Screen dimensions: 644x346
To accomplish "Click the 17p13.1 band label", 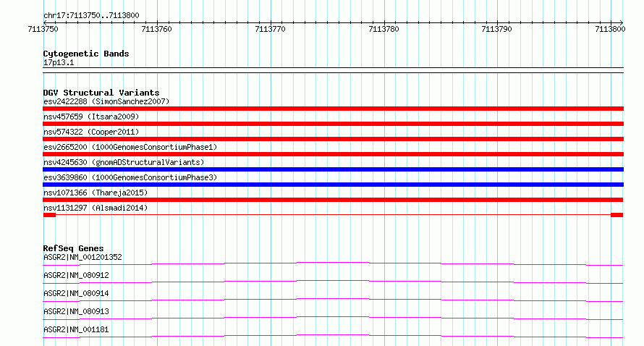I will [59, 62].
